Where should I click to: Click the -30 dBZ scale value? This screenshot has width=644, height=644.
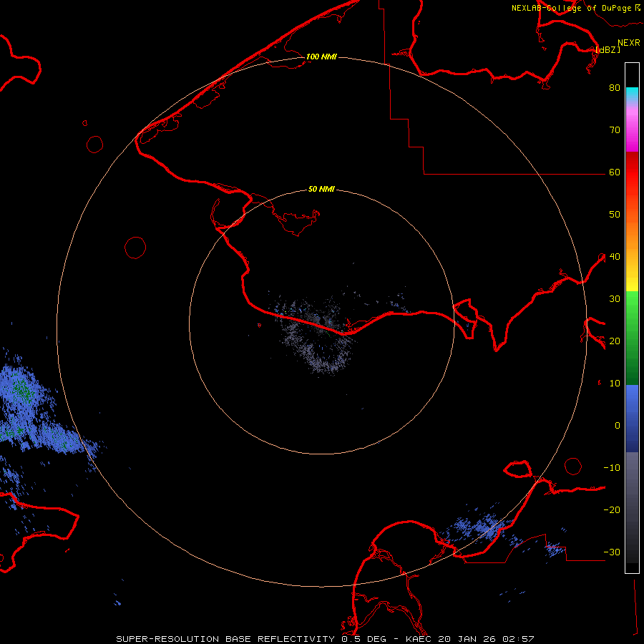click(612, 552)
